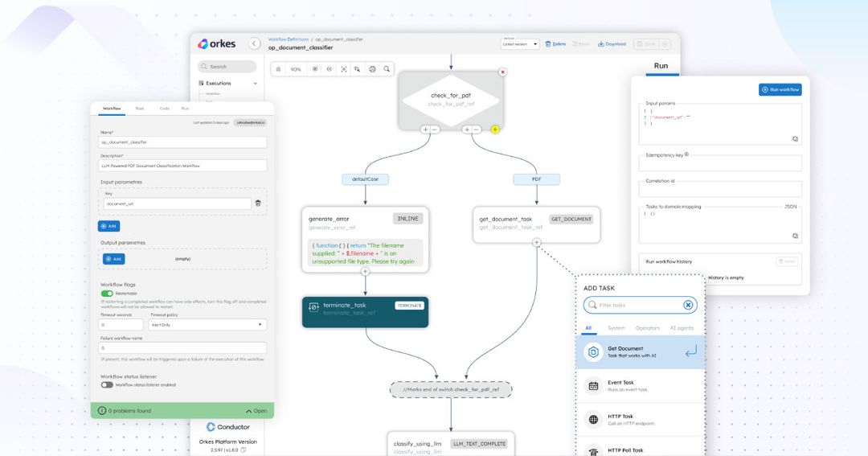Screen dimensions: 868x456
Task: Click the workflow Name field
Action: click(182, 142)
